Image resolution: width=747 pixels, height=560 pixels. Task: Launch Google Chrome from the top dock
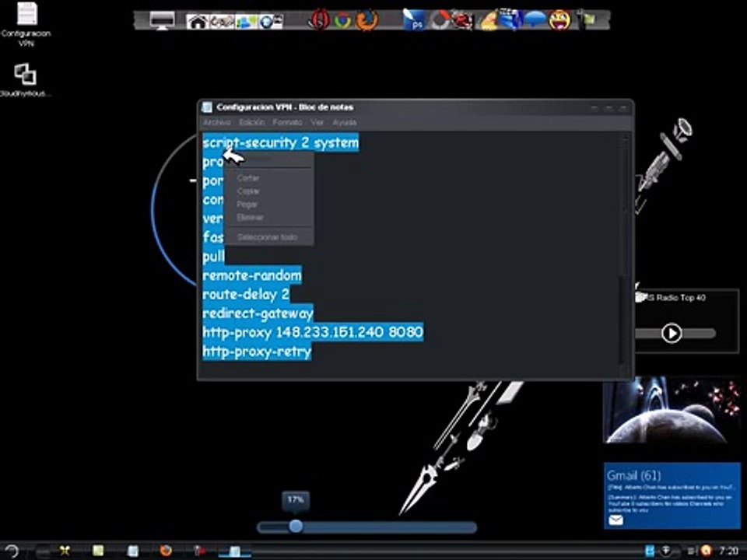[342, 20]
